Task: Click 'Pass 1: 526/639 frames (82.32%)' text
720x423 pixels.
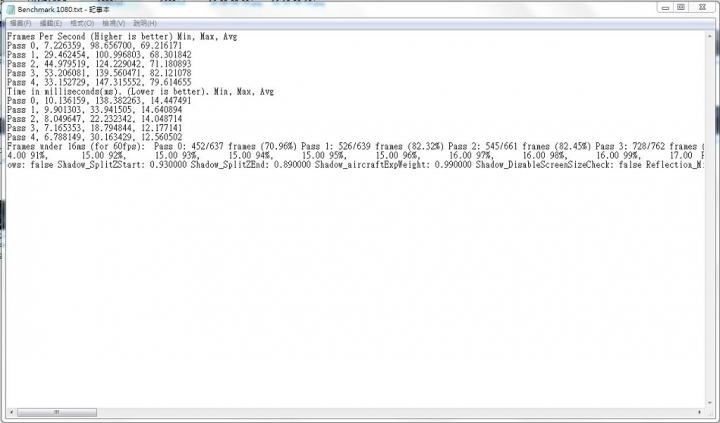Action: tap(372, 147)
